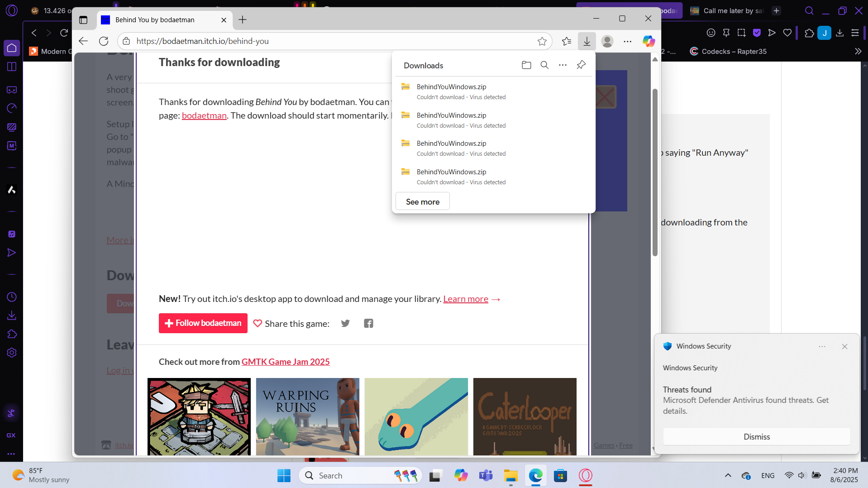Switch to the Call me later tab in Opera
The height and width of the screenshot is (488, 868).
point(728,11)
